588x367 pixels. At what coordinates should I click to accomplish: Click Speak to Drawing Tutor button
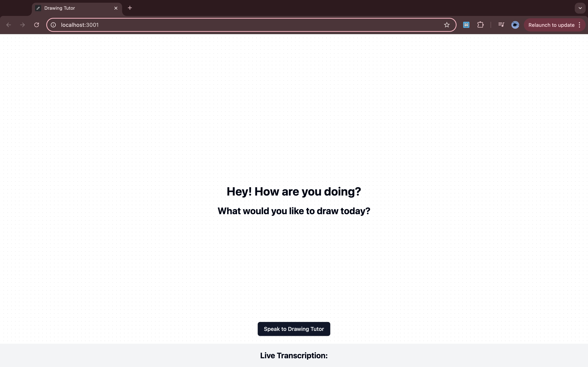pos(294,329)
